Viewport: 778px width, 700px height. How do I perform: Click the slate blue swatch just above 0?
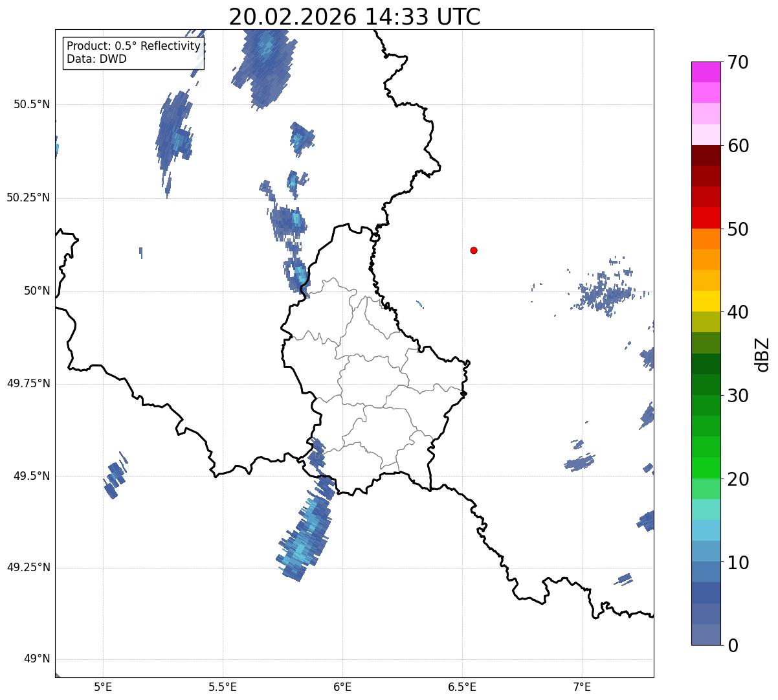[x=706, y=635]
